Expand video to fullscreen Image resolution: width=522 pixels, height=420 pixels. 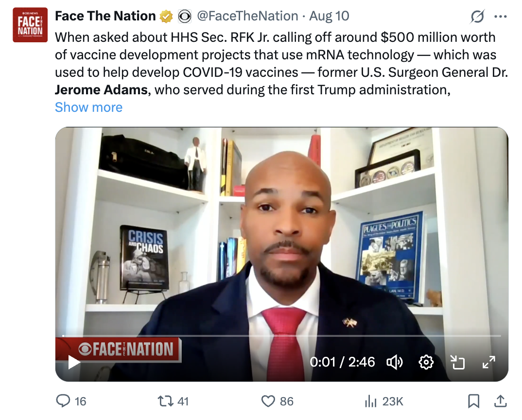[488, 362]
